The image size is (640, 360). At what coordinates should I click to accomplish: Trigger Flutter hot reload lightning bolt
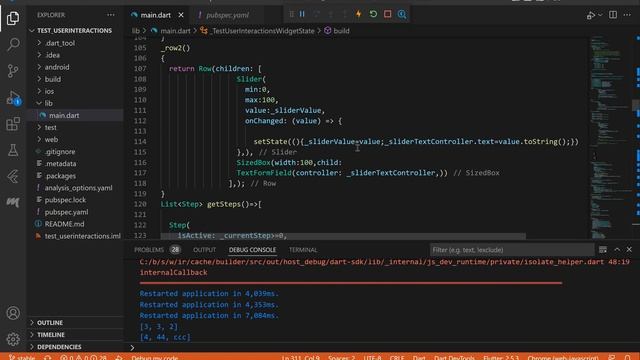click(358, 14)
